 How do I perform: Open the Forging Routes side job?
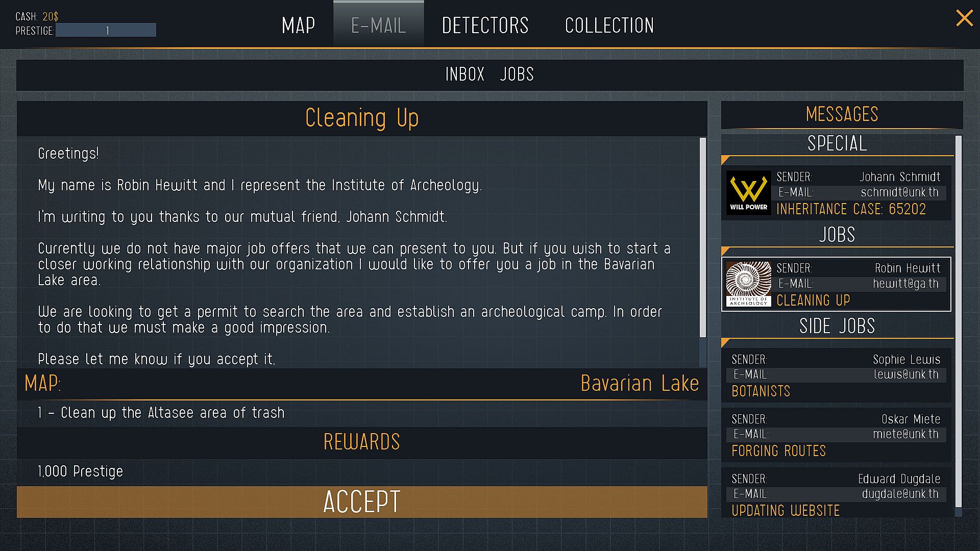(836, 435)
